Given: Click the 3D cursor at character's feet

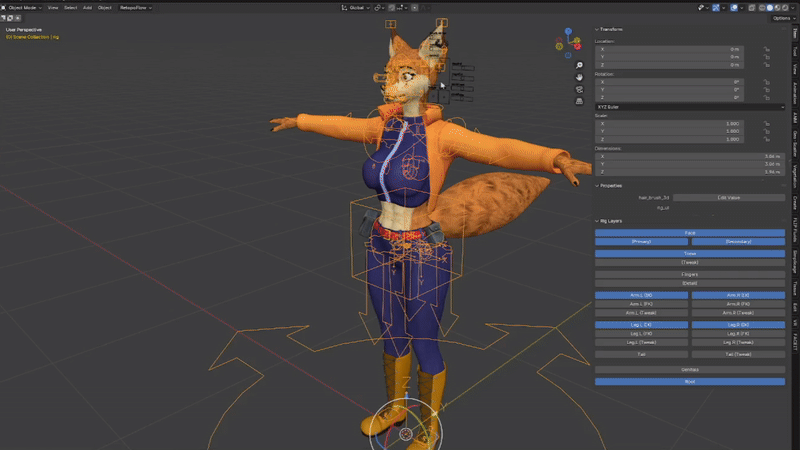Looking at the screenshot, I should [x=406, y=434].
